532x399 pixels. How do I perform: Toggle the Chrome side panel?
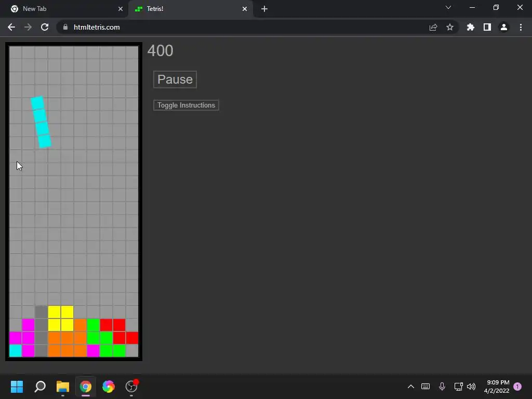pos(487,27)
